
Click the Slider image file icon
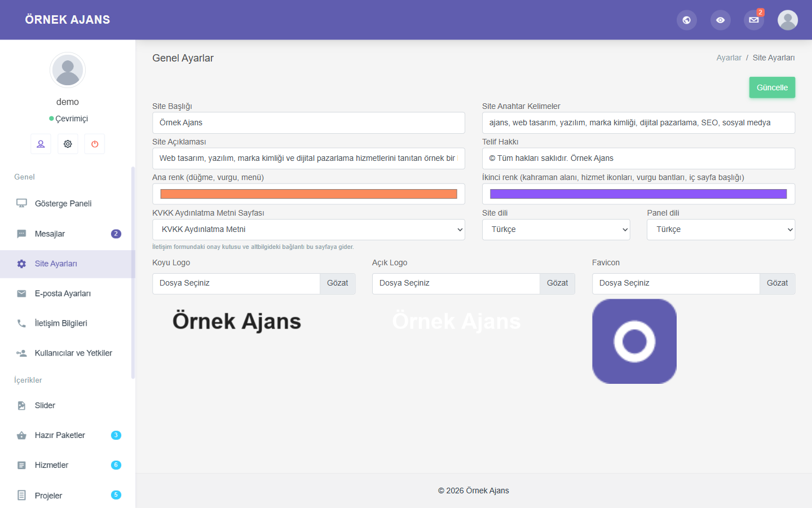point(21,405)
